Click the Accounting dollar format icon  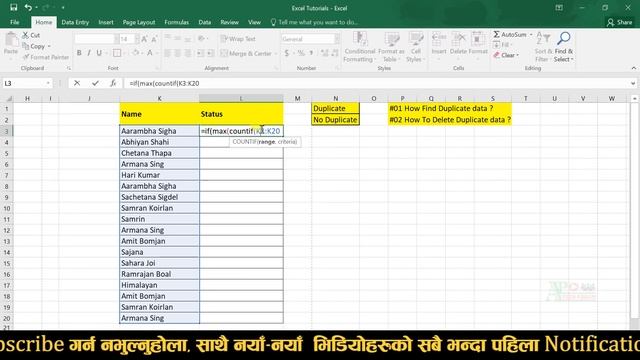tap(287, 53)
